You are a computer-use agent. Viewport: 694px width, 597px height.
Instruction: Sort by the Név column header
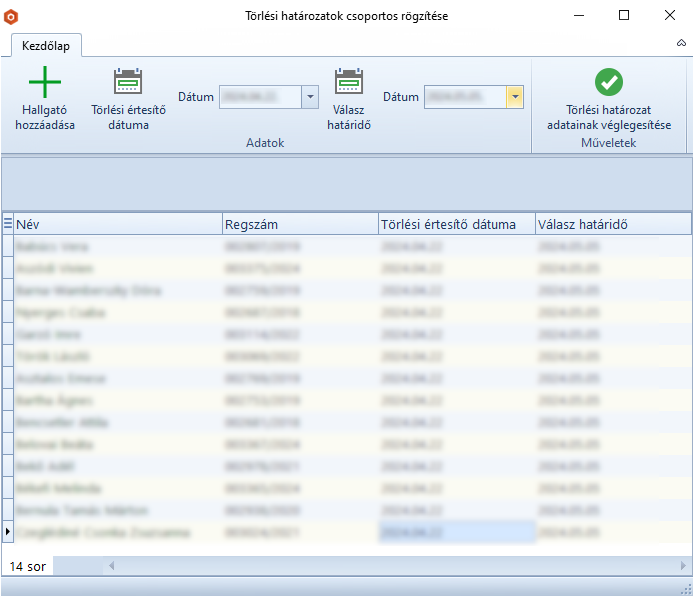pos(118,224)
